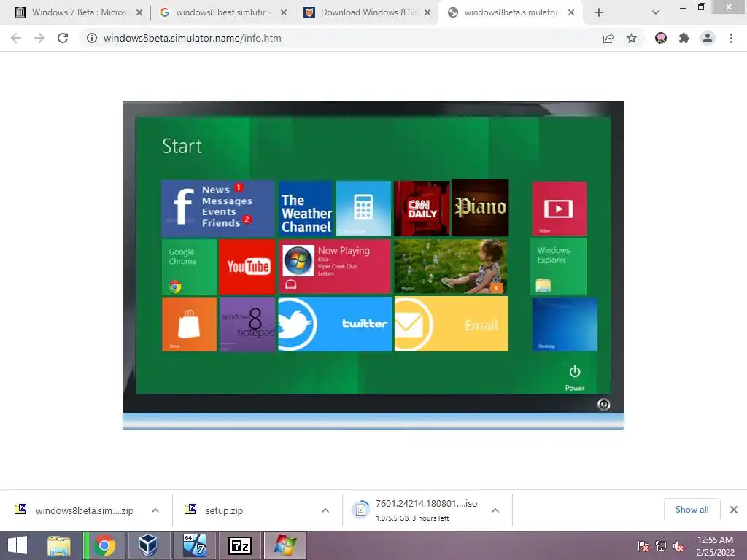
Task: Open the Piano tile
Action: click(480, 208)
